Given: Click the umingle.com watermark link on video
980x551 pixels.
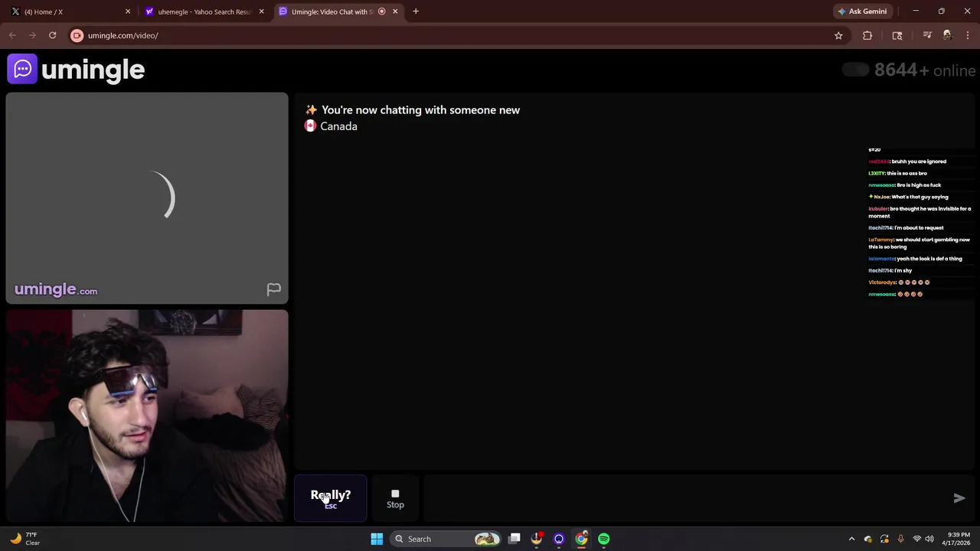Looking at the screenshot, I should [56, 289].
